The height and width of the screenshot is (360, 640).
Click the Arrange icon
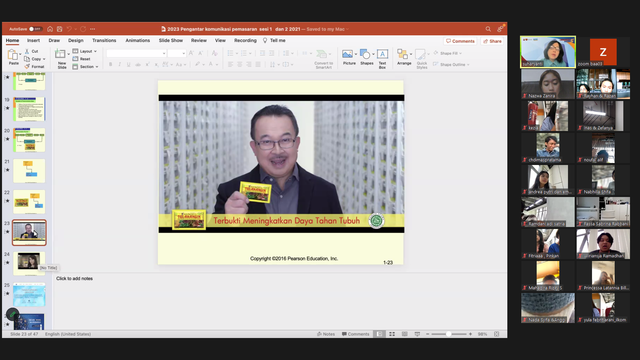(x=402, y=54)
